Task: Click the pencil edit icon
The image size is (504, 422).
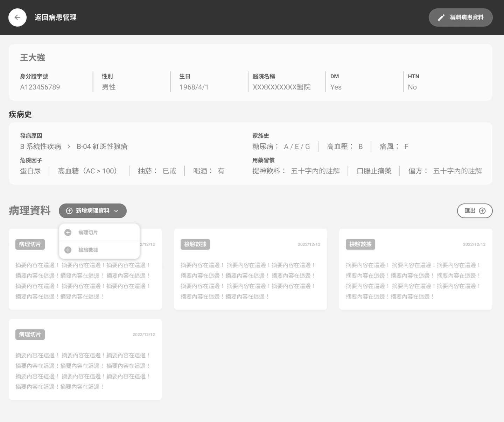Action: click(441, 17)
